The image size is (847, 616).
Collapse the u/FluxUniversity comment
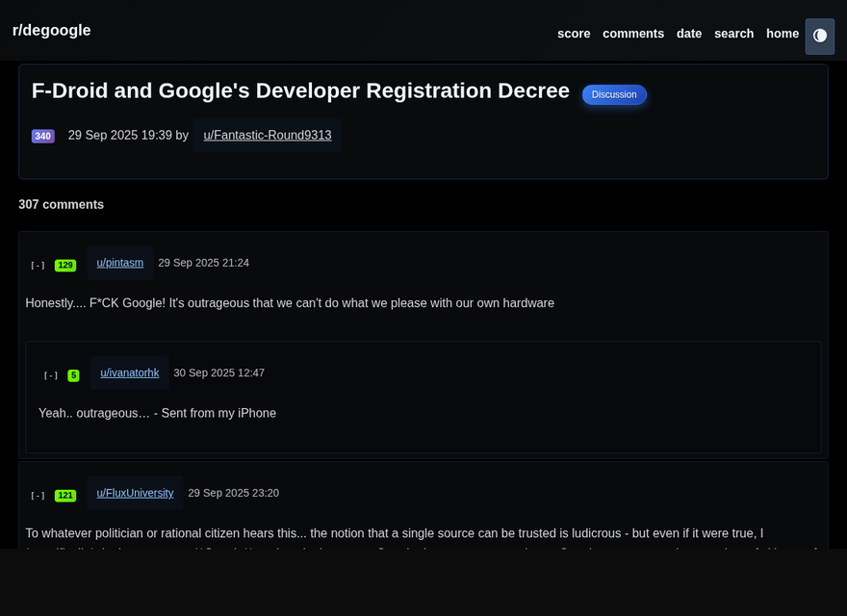coord(38,496)
